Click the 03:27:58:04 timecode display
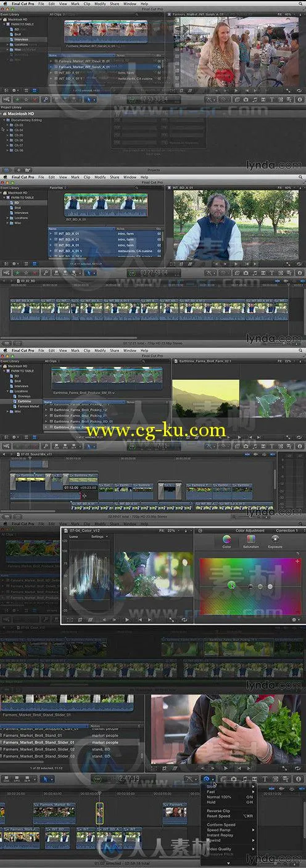The height and width of the screenshot is (868, 306). pos(152,272)
